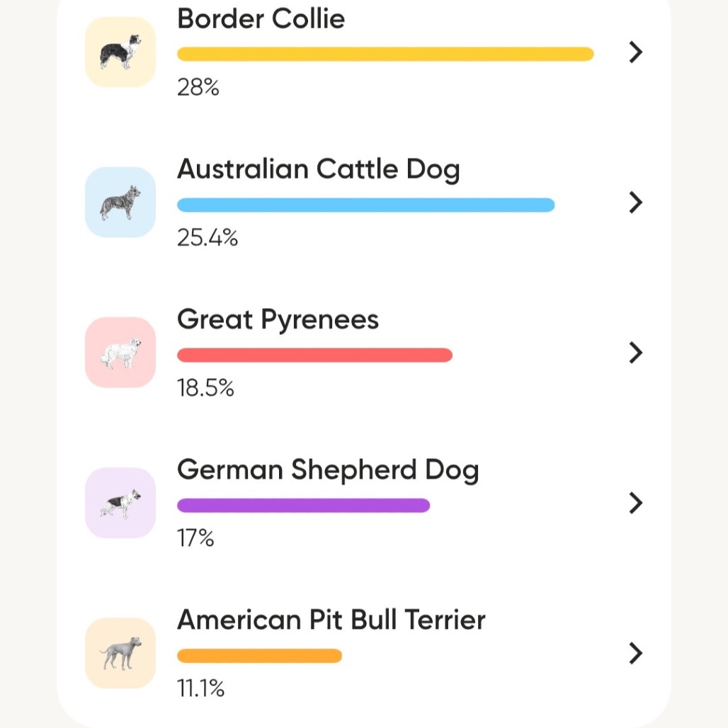Open German Shepherd Dog details chevron
Screen dimensions: 728x728
[x=636, y=503]
